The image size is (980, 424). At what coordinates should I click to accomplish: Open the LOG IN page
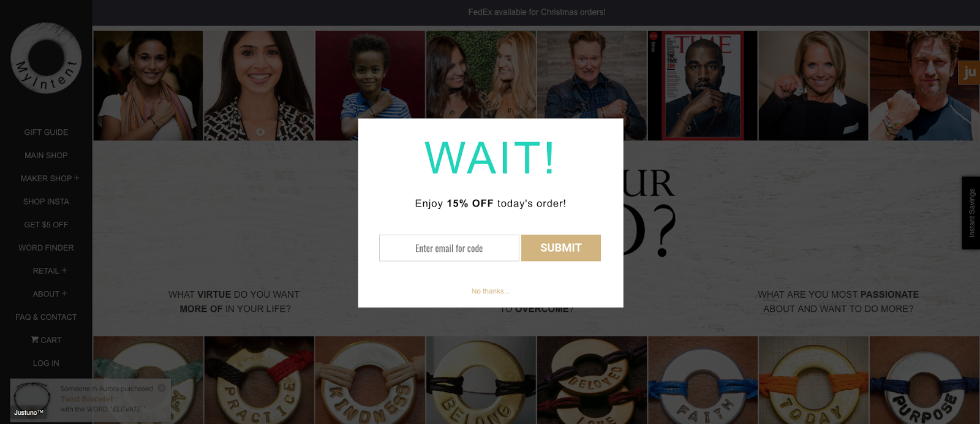pos(46,363)
